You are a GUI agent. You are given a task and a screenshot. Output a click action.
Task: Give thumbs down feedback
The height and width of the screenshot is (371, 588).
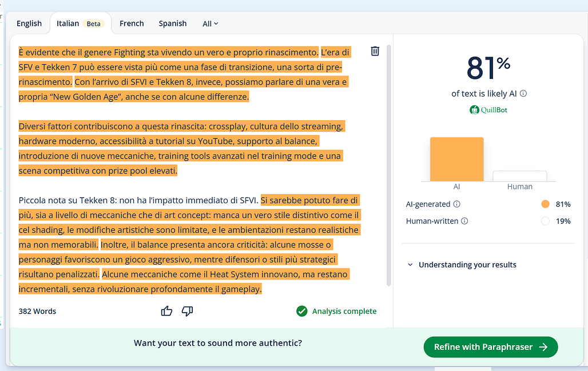[x=187, y=311]
